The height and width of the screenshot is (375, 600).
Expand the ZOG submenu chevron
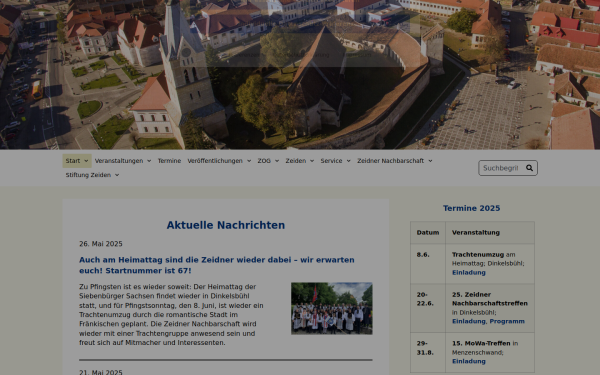(x=277, y=161)
